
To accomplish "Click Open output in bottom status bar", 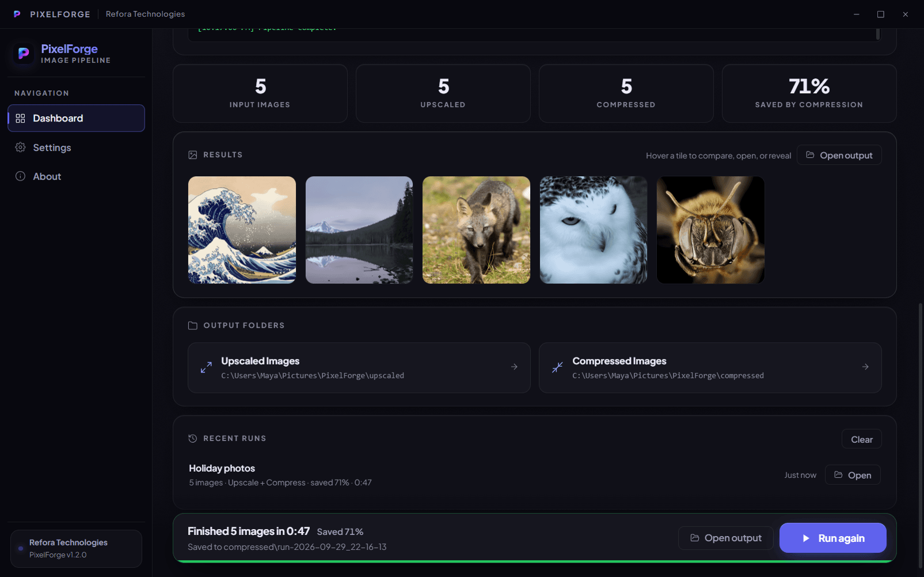I will 726,538.
